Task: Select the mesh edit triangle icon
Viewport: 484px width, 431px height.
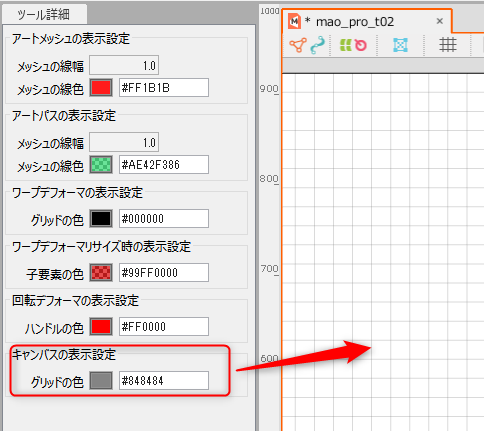Action: [x=298, y=45]
